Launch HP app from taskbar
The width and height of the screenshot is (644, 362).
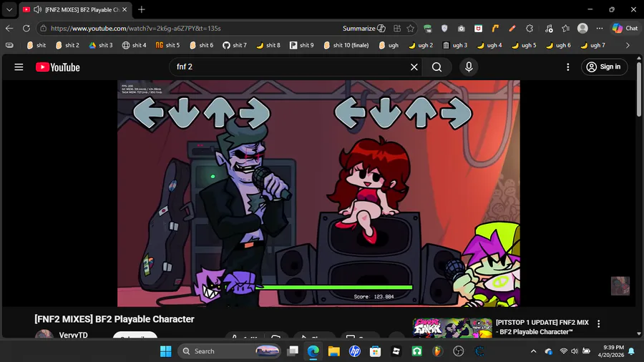pos(354,351)
